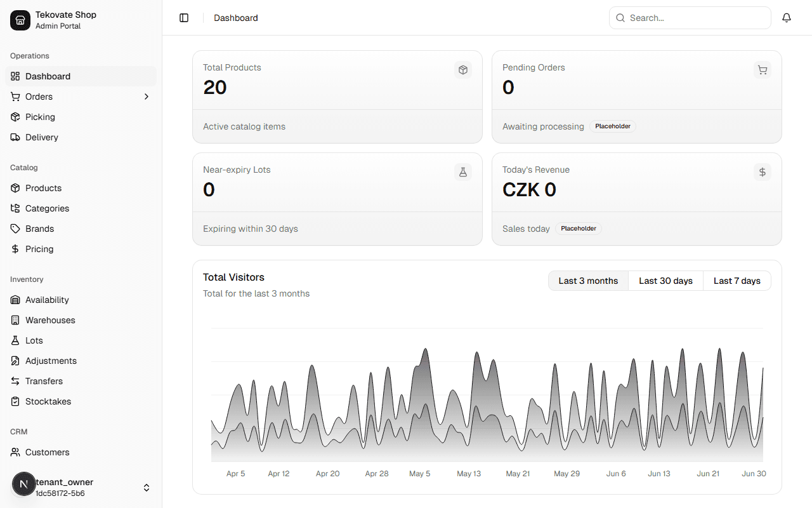
Task: Click the 'May 13' axis label
Action: 469,474
